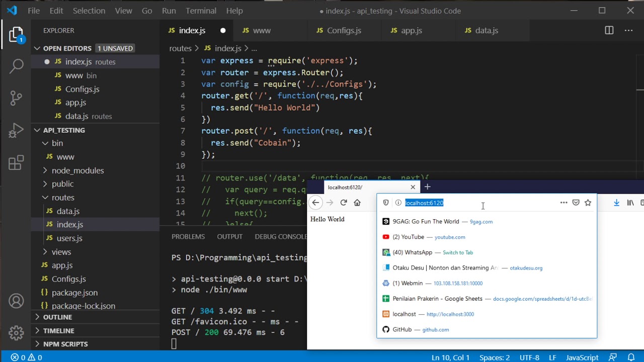Viewport: 644px width, 362px height.
Task: Open the Run and Debug view
Action: pos(16,130)
